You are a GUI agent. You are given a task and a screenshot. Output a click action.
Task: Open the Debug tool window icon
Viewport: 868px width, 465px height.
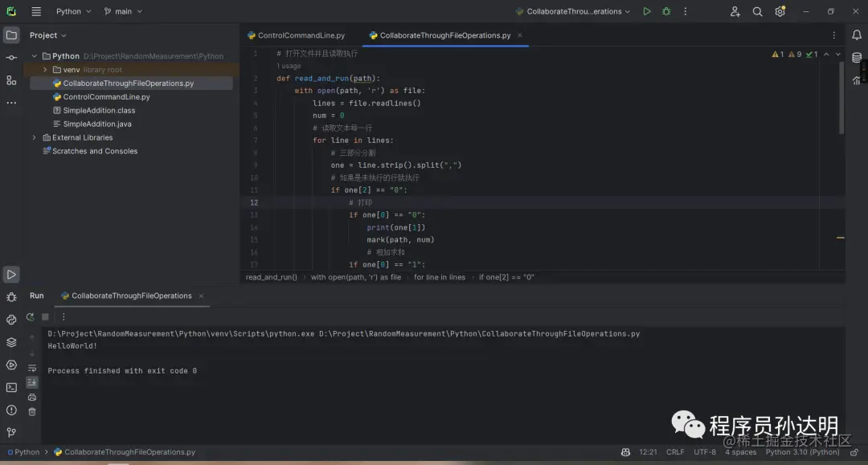11,297
